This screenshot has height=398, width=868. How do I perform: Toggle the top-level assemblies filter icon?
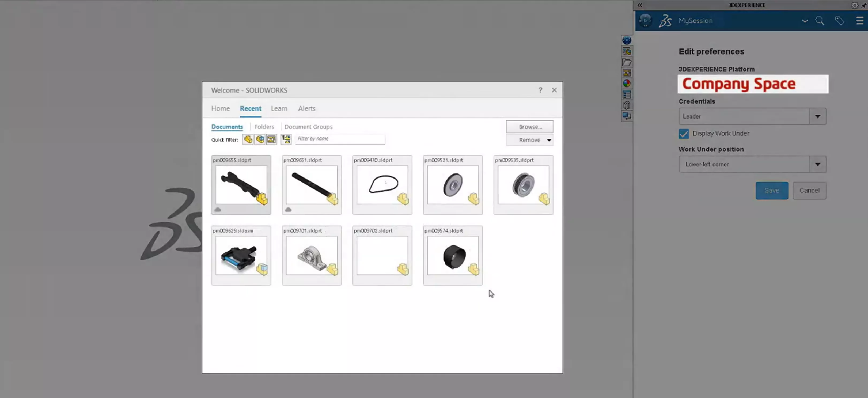point(286,139)
